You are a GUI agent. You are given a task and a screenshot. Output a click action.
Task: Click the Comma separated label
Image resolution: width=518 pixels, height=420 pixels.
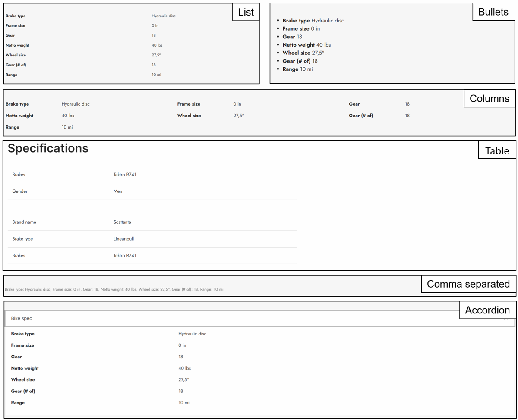(x=468, y=284)
